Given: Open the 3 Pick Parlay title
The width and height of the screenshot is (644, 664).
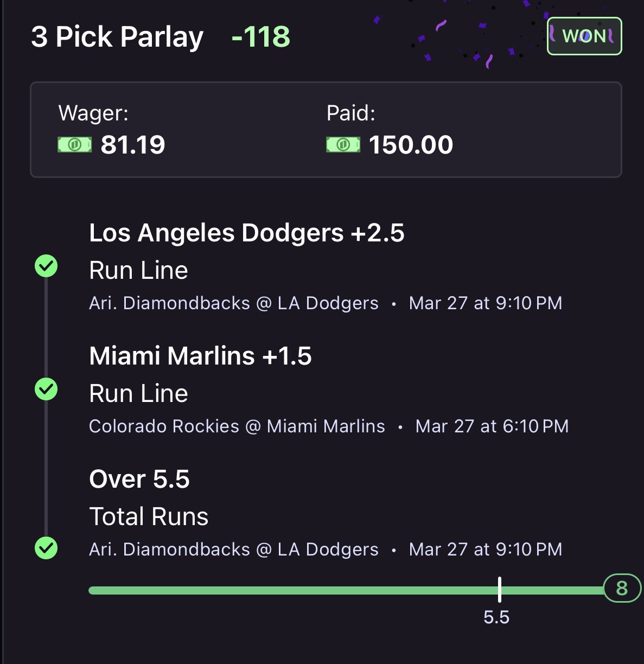Looking at the screenshot, I should coord(117,37).
